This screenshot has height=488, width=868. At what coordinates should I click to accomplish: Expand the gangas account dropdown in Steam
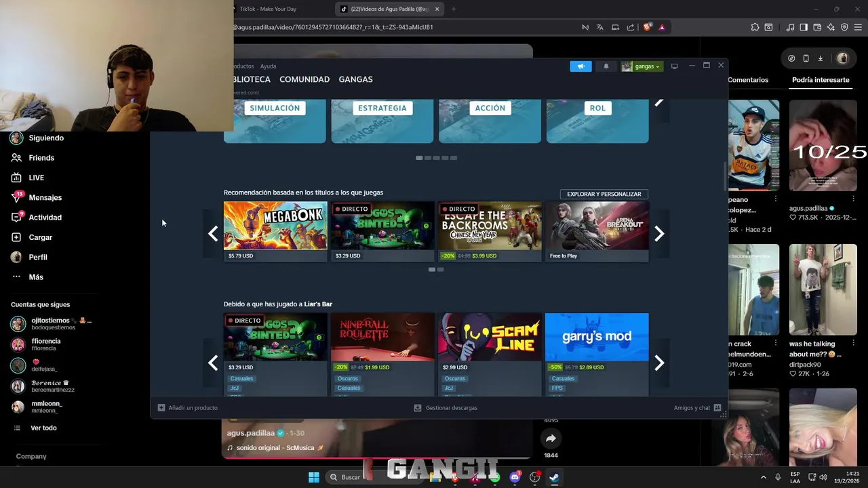[641, 66]
